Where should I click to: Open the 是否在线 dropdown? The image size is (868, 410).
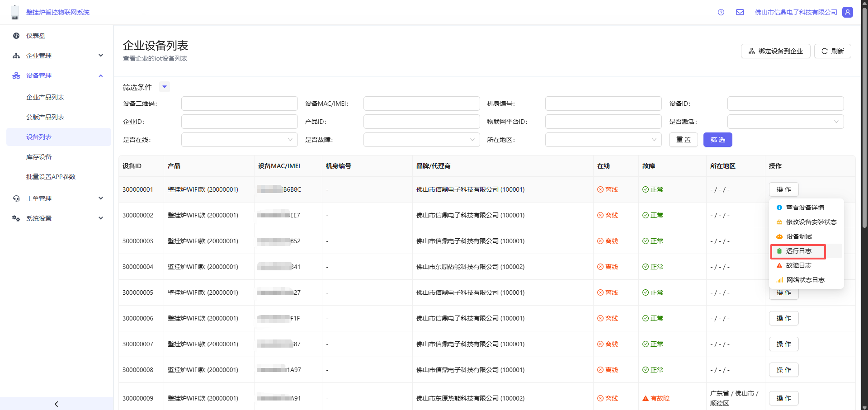239,140
